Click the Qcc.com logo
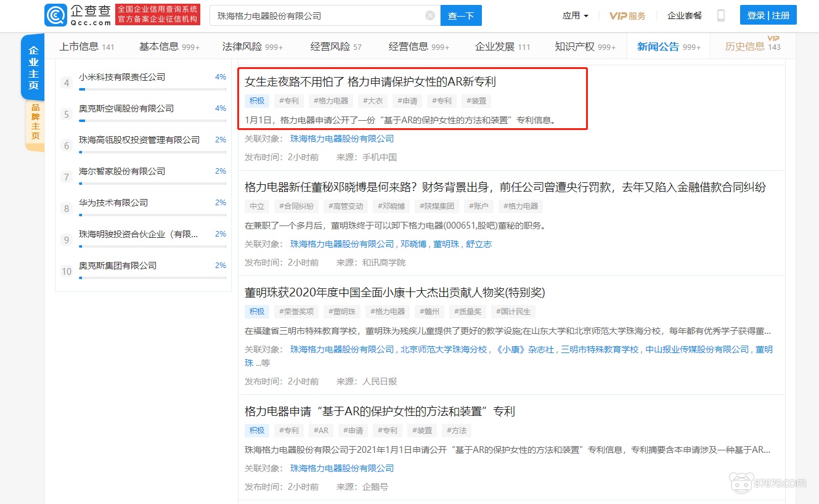Image resolution: width=819 pixels, height=504 pixels. point(78,15)
